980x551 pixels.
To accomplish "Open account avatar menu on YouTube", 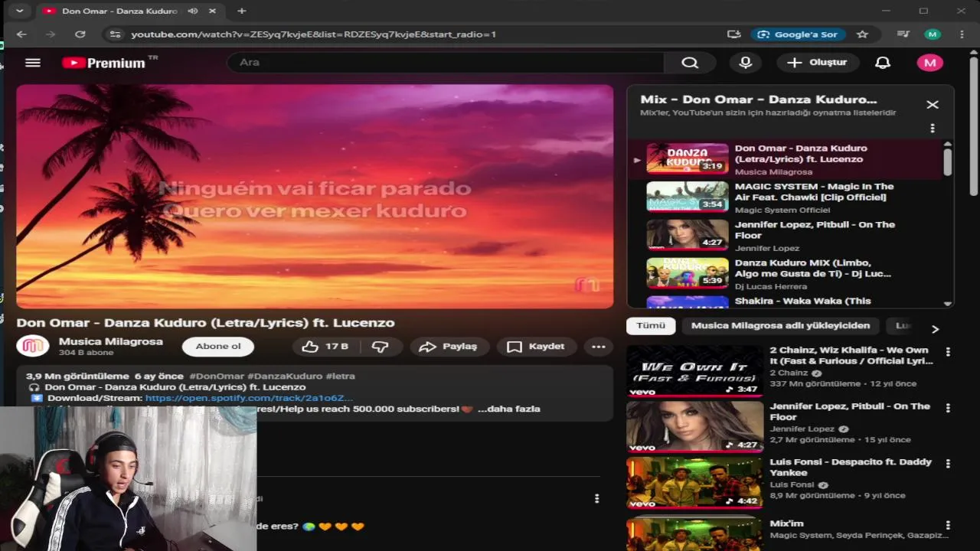I will pos(930,63).
